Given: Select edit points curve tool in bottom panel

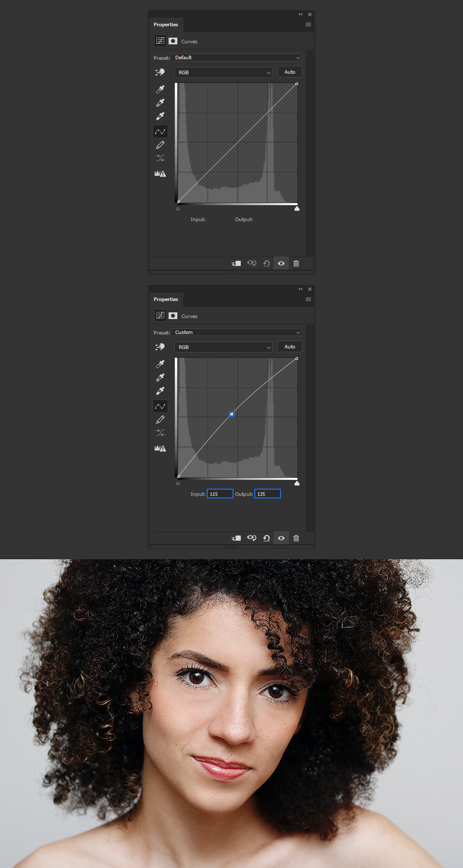Looking at the screenshot, I should click(160, 406).
